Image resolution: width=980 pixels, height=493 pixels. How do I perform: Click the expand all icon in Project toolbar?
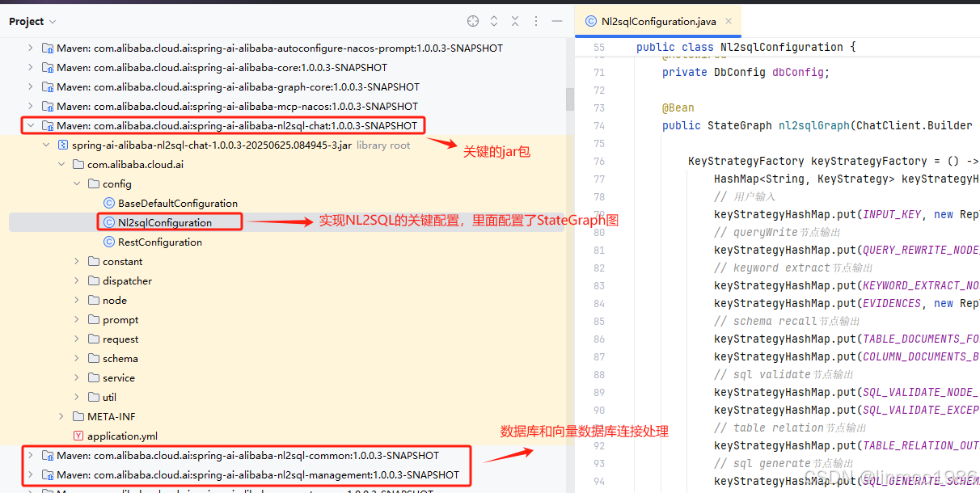click(x=494, y=22)
